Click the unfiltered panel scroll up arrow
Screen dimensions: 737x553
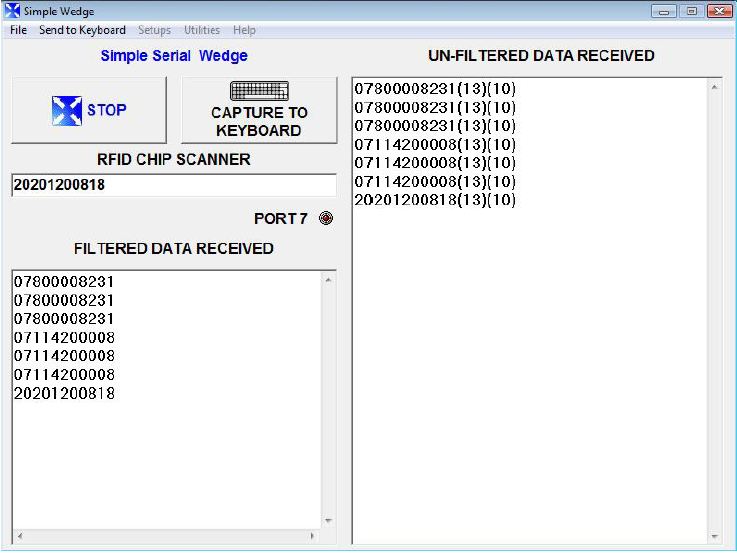(x=714, y=87)
